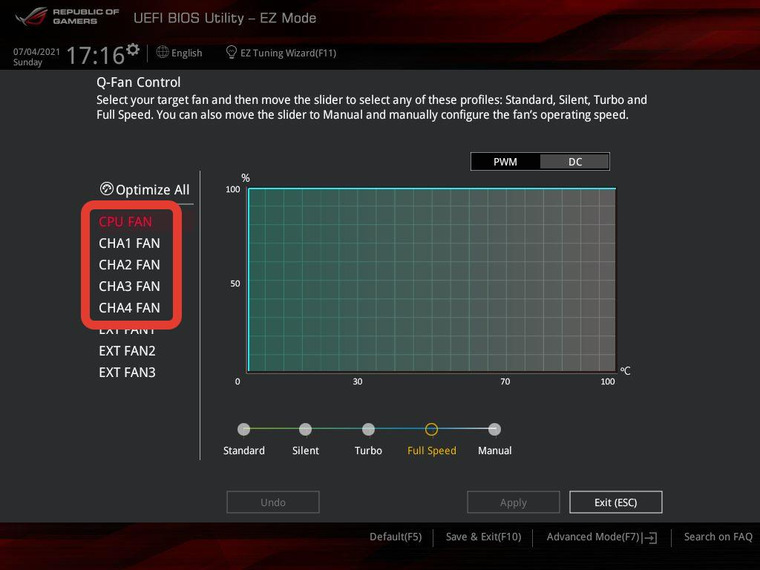Select CHA1 FAN in the fan list
This screenshot has width=760, height=570.
click(129, 243)
